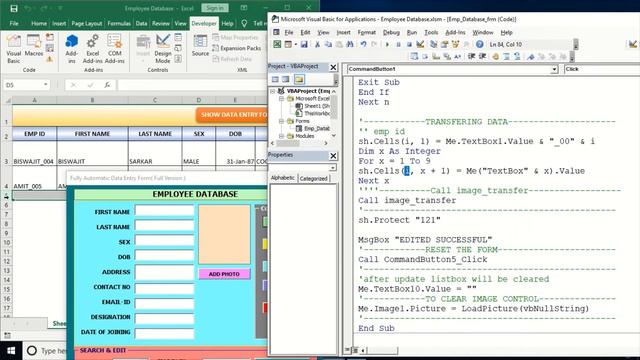Screen dimensions: 640x360
Task: Click View Microsoft Excel icon in VBA toolbar
Action: [x=277, y=44]
